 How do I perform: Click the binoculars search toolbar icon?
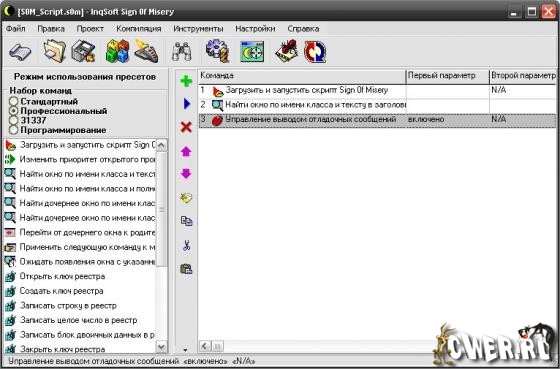[182, 52]
